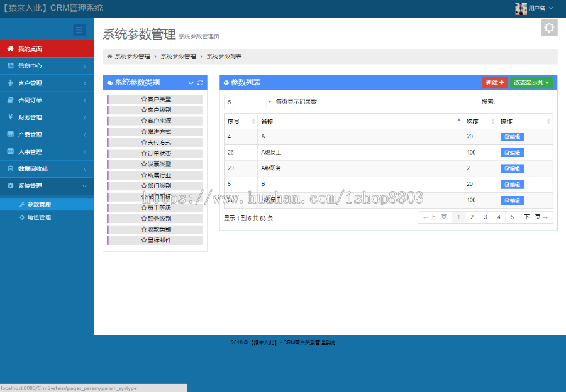Click 新建 to create a parameter

pyautogui.click(x=494, y=82)
